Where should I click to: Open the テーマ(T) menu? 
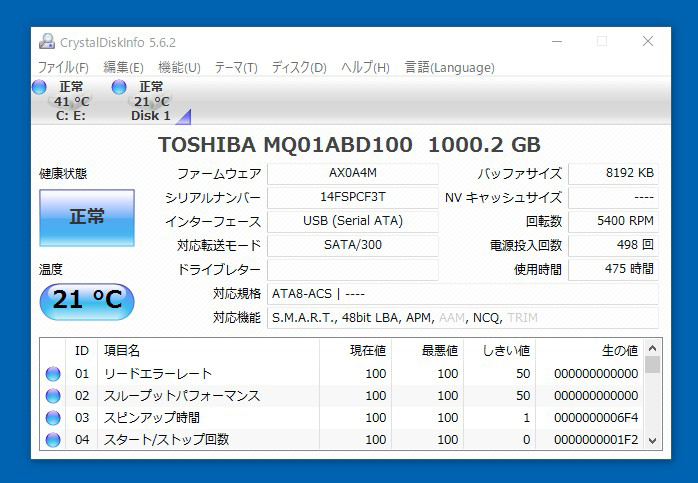coord(235,67)
